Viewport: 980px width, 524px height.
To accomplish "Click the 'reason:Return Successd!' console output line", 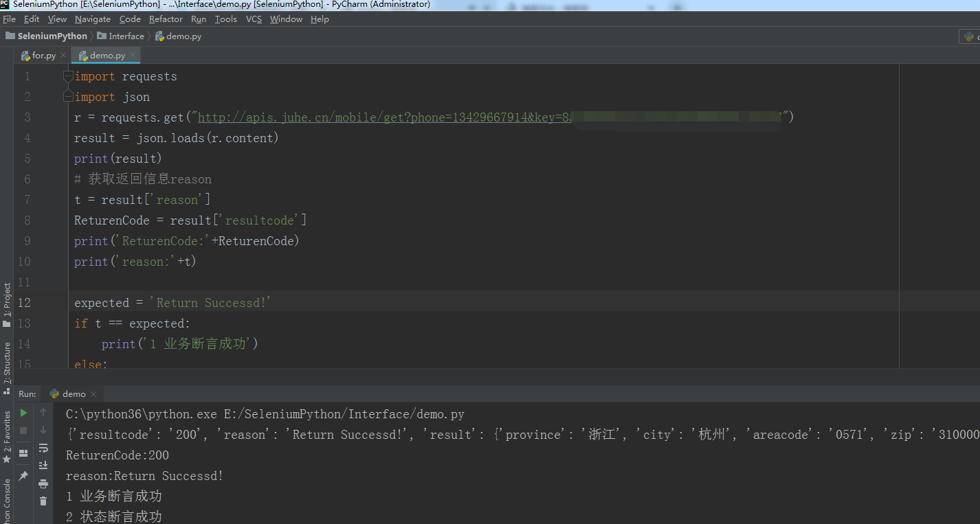I will 144,476.
